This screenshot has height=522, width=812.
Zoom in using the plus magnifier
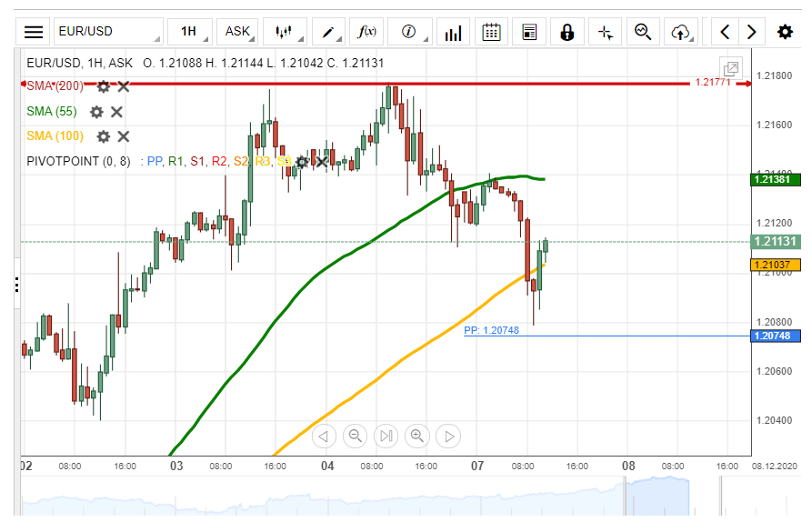click(417, 436)
